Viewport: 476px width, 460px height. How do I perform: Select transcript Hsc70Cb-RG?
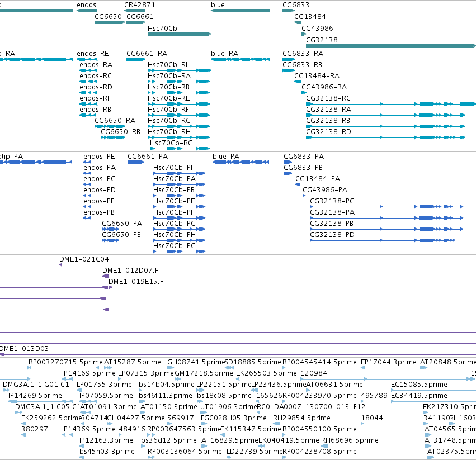pyautogui.click(x=169, y=121)
